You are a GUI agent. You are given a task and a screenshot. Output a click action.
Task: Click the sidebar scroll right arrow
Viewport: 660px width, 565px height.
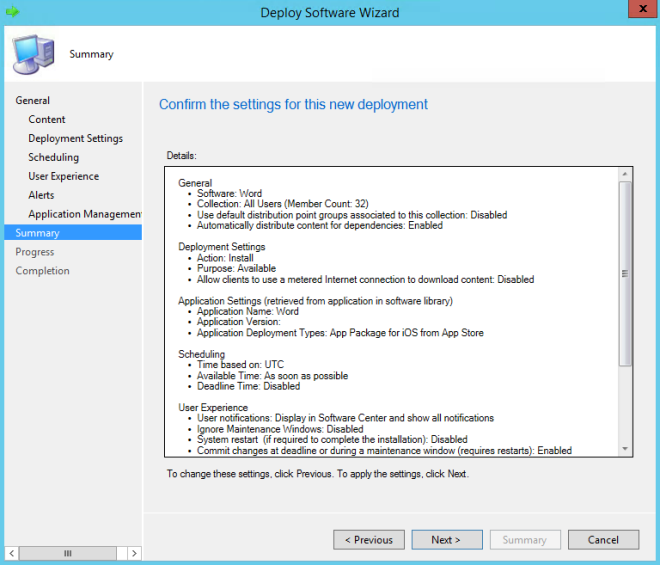[134, 553]
